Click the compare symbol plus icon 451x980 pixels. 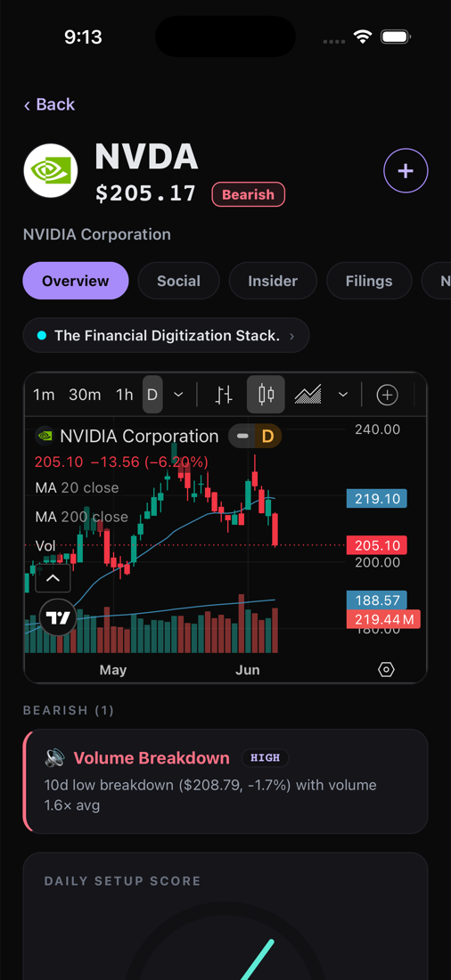click(x=387, y=395)
